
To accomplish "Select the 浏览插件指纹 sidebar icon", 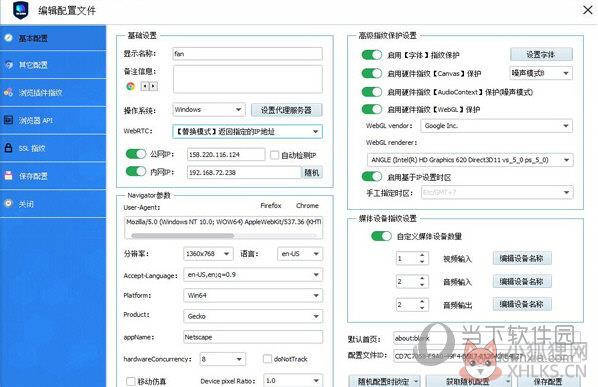I will [x=8, y=92].
